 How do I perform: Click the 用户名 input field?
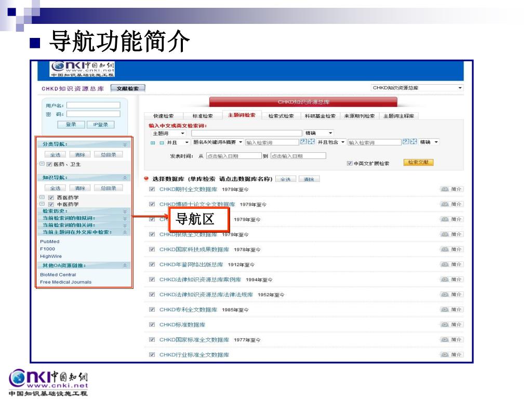pos(94,105)
